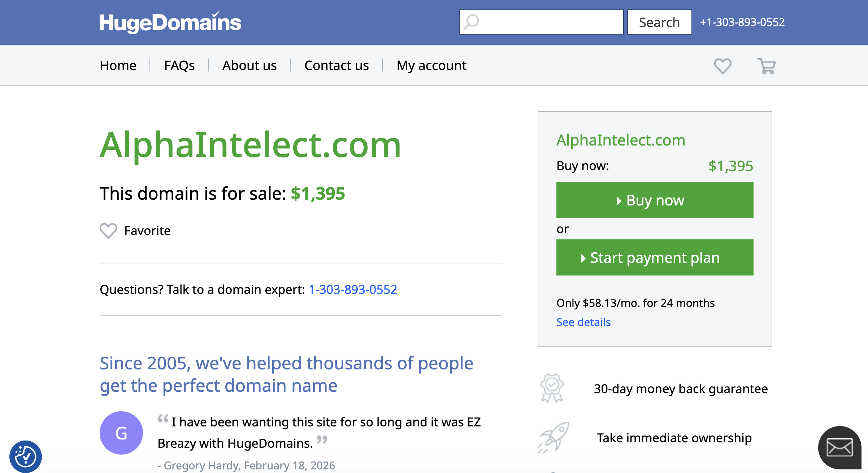This screenshot has height=473, width=868.
Task: Open See details link
Action: [583, 322]
